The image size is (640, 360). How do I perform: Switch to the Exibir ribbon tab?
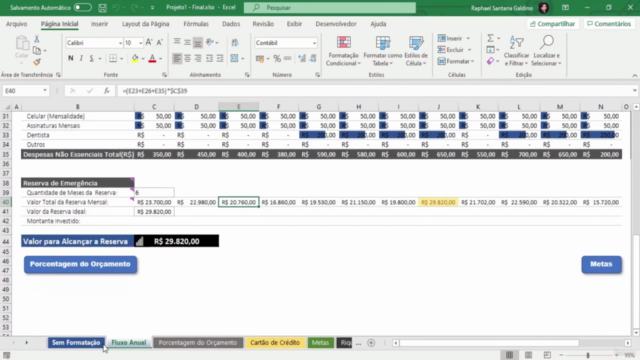(x=294, y=24)
